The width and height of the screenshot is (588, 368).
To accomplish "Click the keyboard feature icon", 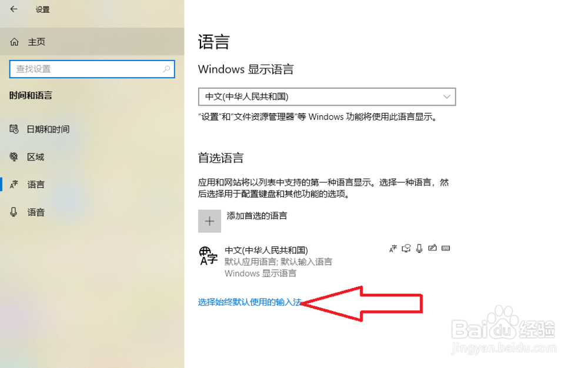I will tap(446, 248).
